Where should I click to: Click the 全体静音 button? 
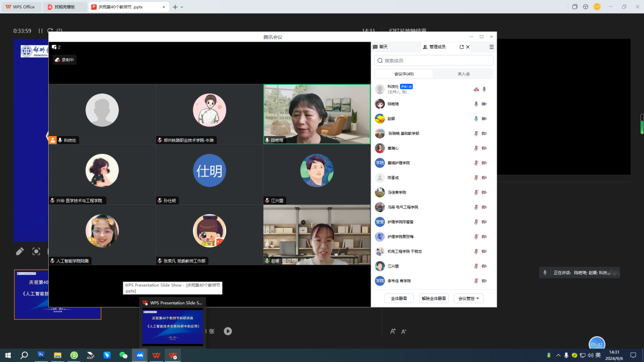coord(399,299)
